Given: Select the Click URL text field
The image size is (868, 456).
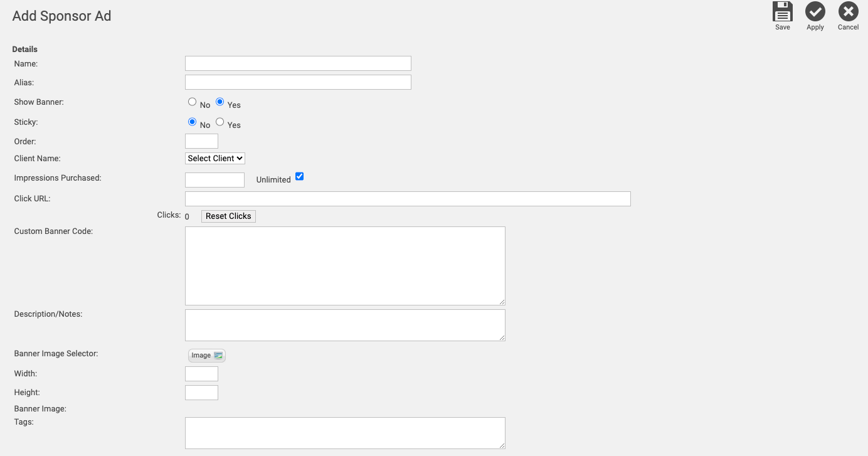Looking at the screenshot, I should click(408, 198).
